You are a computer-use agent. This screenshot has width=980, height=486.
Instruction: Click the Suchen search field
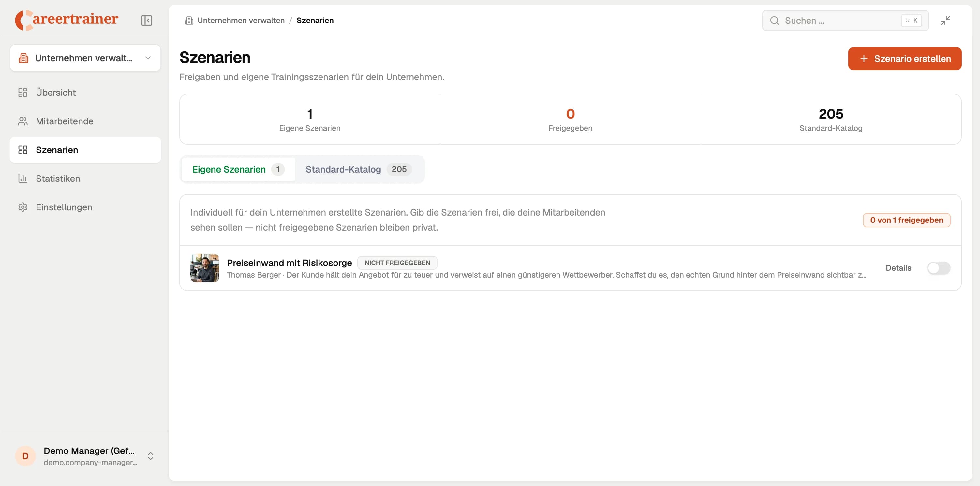click(845, 21)
